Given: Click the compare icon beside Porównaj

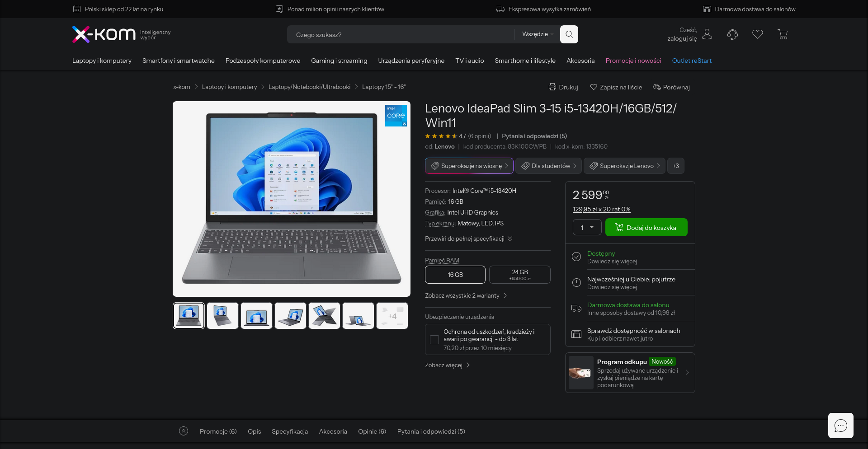Looking at the screenshot, I should (x=657, y=87).
